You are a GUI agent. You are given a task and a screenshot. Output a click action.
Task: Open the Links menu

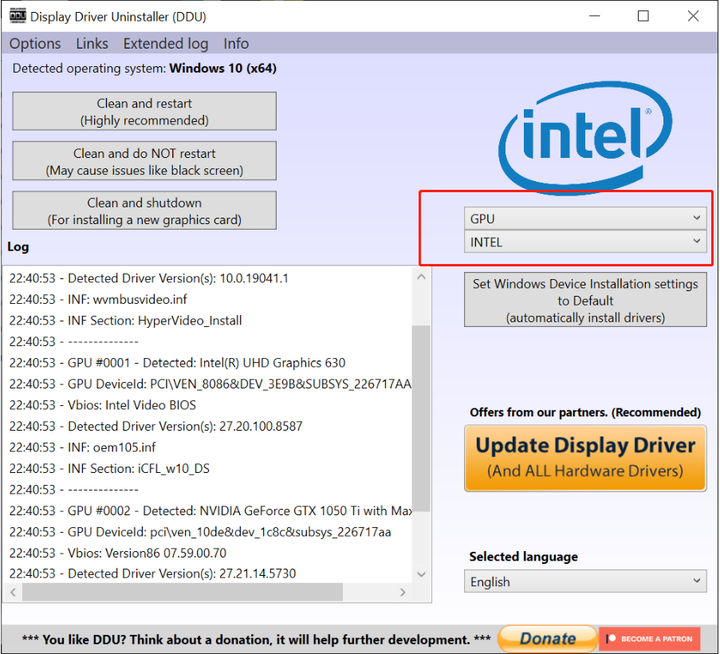click(x=92, y=44)
